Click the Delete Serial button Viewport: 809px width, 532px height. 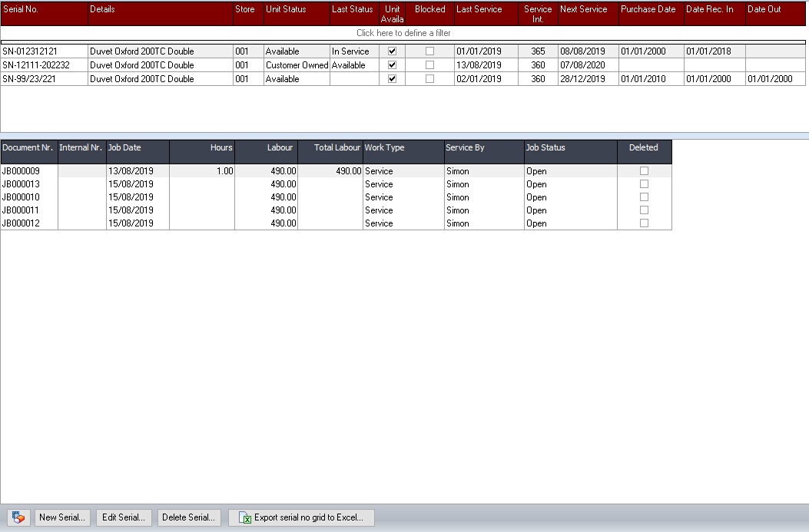190,517
